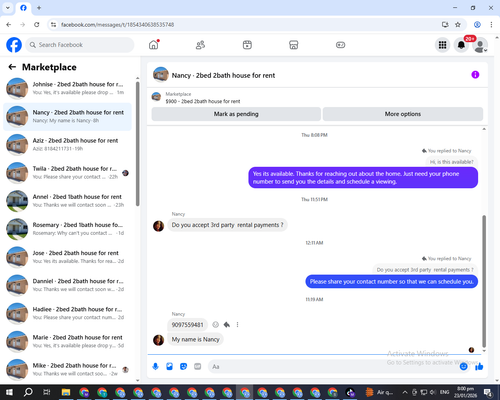Click the taskbar clock 8:00 pm
Image resolution: width=500 pixels, height=400 pixels.
[x=465, y=392]
